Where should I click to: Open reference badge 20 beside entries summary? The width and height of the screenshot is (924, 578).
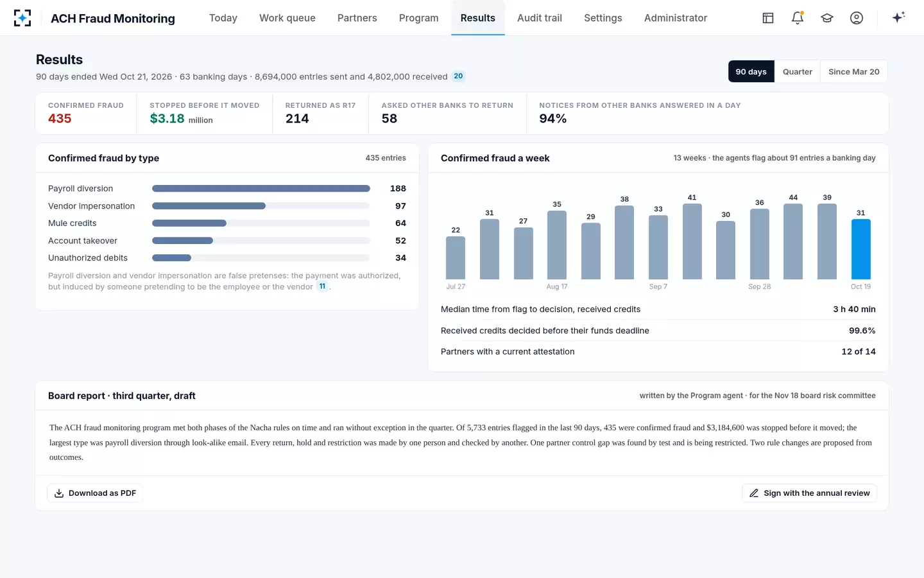(458, 76)
